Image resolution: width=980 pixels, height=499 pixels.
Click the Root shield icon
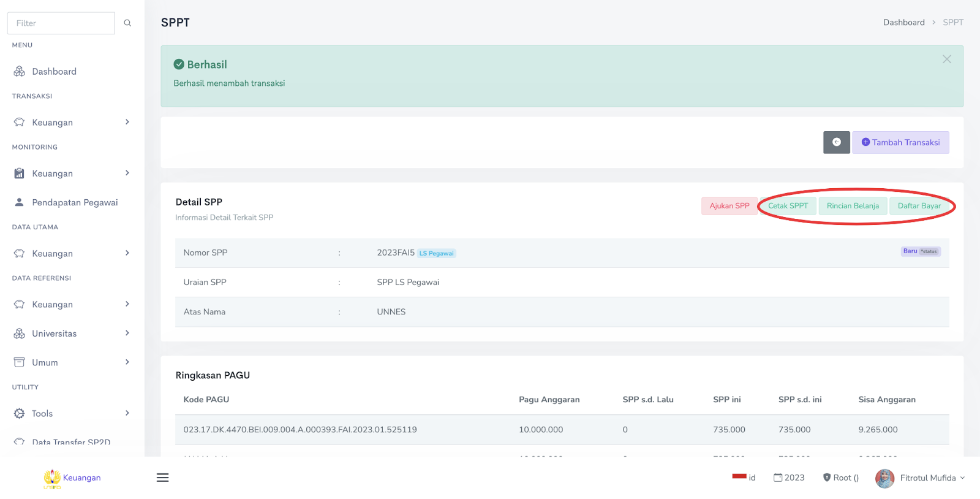tap(827, 478)
